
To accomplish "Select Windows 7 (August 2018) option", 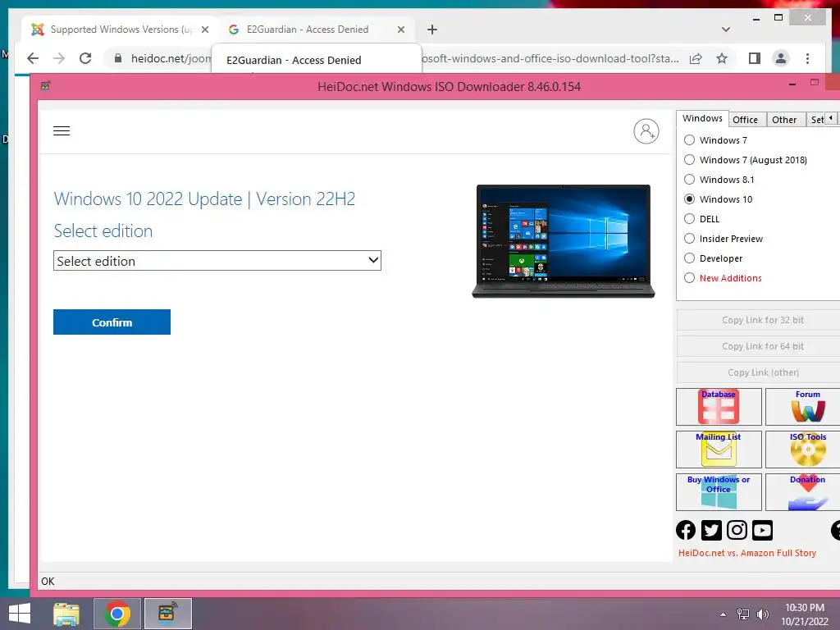I will [x=689, y=160].
